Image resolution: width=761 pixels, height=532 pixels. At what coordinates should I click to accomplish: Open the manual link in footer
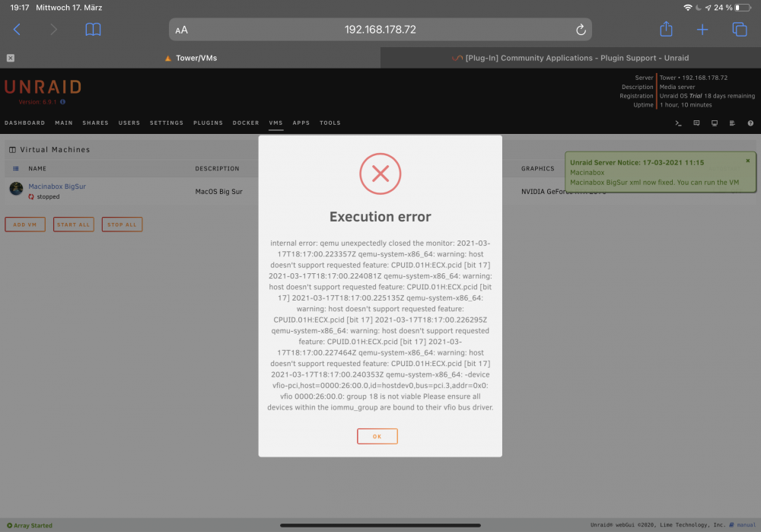tap(746, 524)
